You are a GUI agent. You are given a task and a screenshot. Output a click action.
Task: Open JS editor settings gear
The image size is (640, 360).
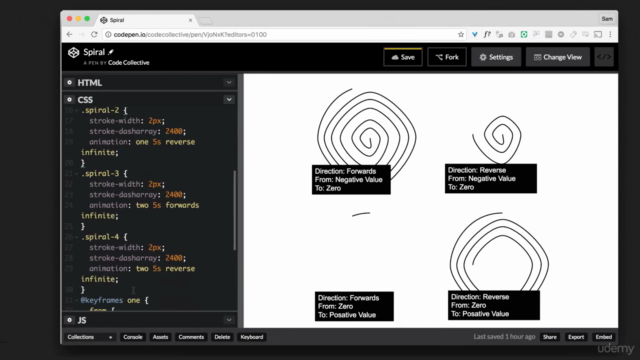pos(69,320)
